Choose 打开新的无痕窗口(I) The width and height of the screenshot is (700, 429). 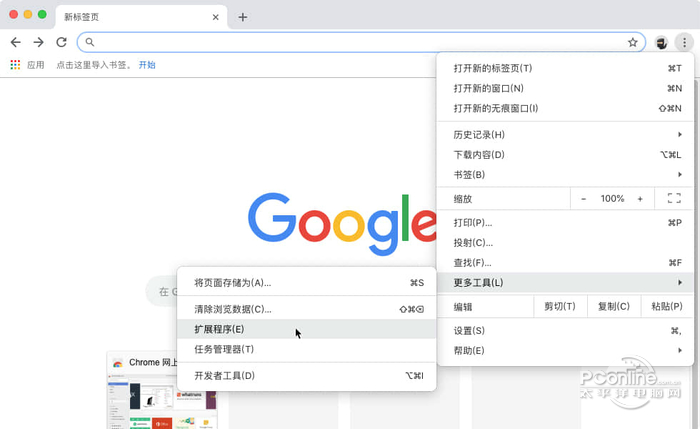565,108
